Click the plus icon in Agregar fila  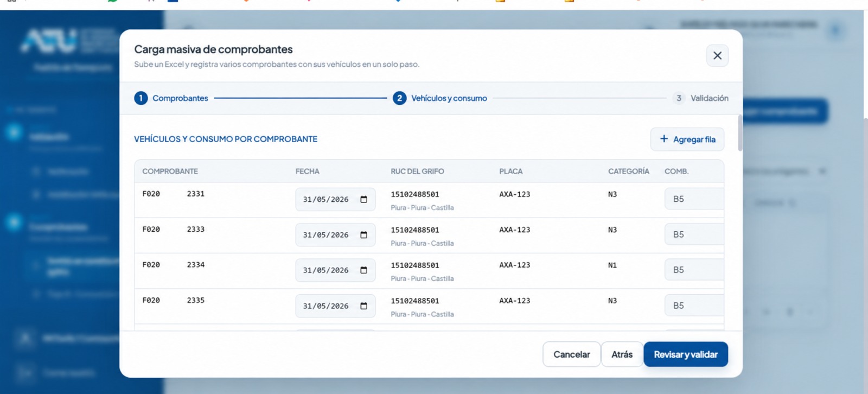(x=664, y=139)
